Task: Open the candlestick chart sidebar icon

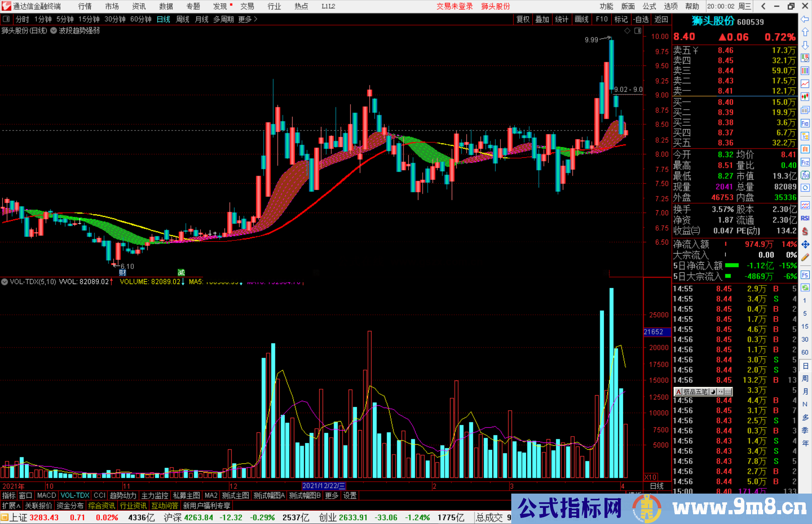Action: pos(804,97)
